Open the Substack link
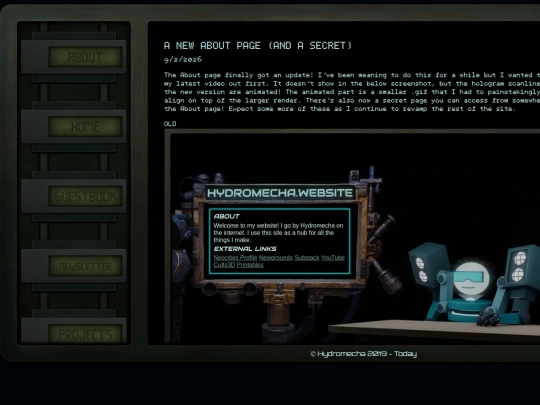Screen dimensions: 540x405 (307, 258)
